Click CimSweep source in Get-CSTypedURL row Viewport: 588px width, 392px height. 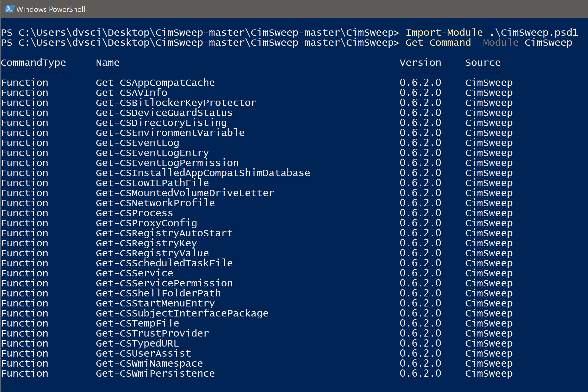pos(489,343)
